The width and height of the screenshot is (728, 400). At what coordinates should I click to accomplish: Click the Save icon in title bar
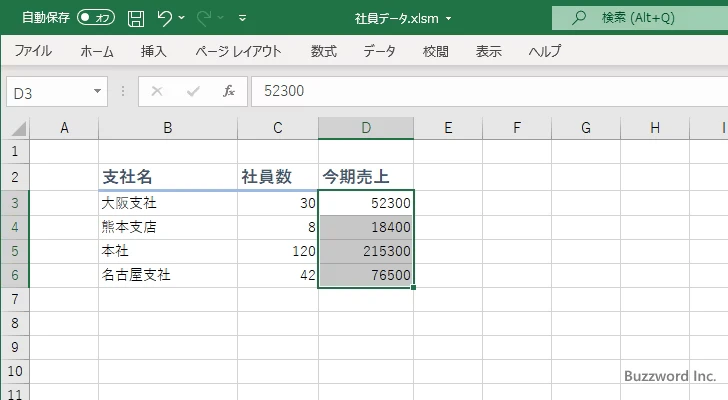click(136, 18)
